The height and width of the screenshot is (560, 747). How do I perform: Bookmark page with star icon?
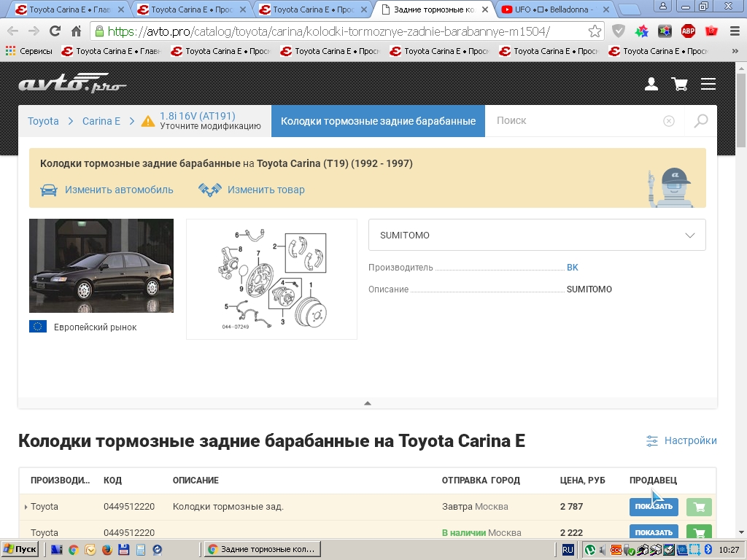point(595,31)
